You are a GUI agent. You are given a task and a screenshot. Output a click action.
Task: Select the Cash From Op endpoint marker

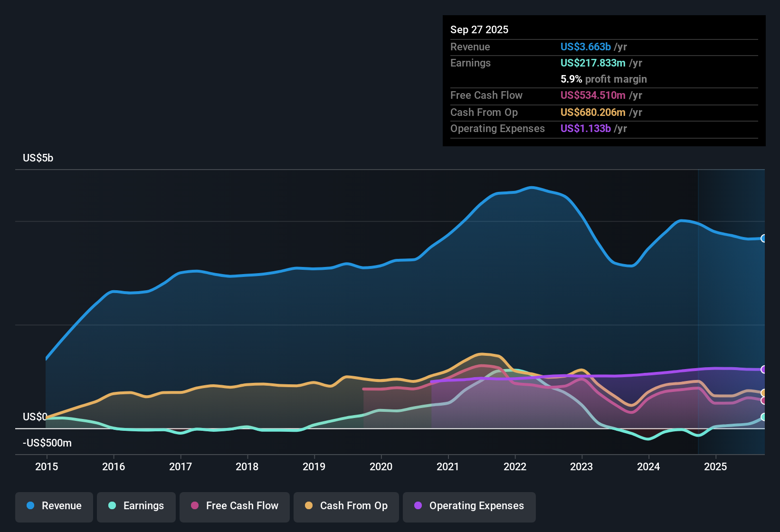tap(764, 393)
